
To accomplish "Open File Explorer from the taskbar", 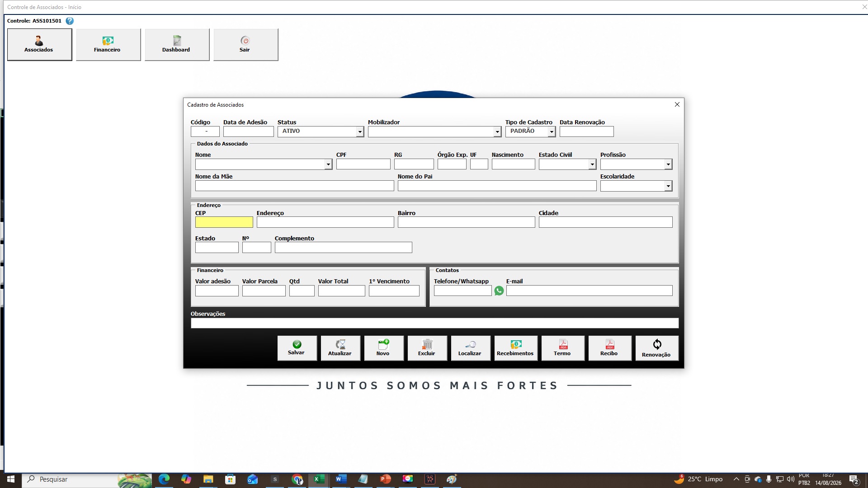I will coord(208,479).
